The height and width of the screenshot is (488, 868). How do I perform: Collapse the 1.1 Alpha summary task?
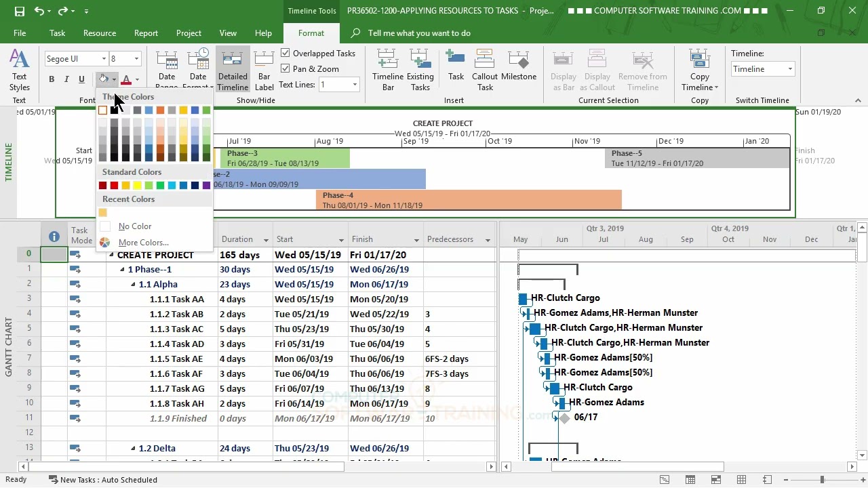[x=134, y=285]
